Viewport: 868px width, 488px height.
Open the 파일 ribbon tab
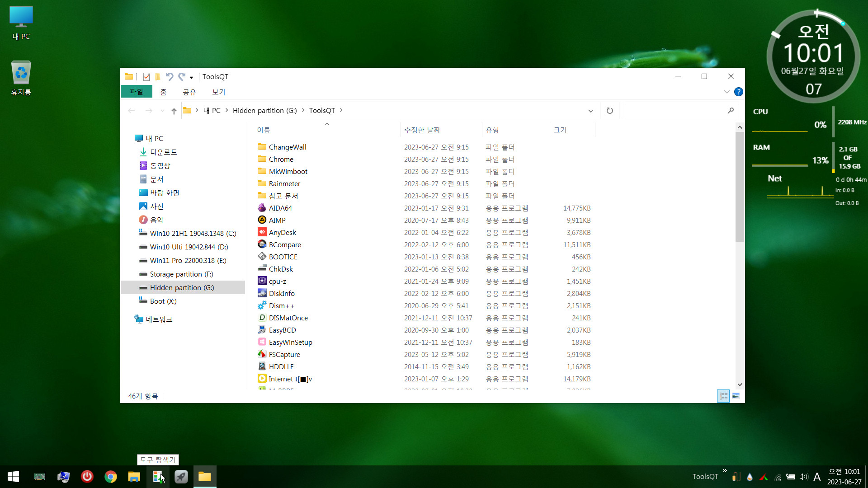(136, 92)
